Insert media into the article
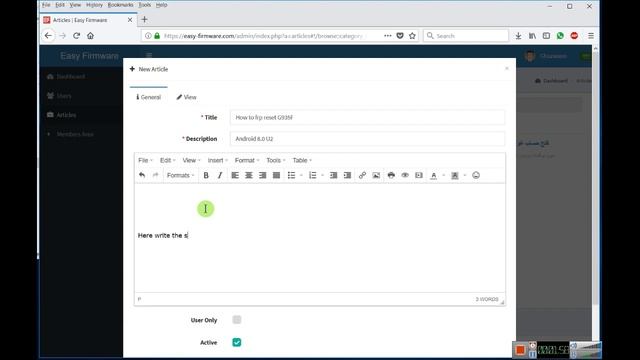 (x=419, y=175)
